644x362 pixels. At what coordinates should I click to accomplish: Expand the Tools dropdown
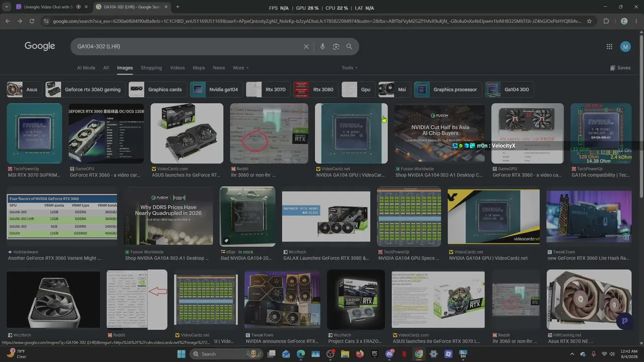click(350, 68)
